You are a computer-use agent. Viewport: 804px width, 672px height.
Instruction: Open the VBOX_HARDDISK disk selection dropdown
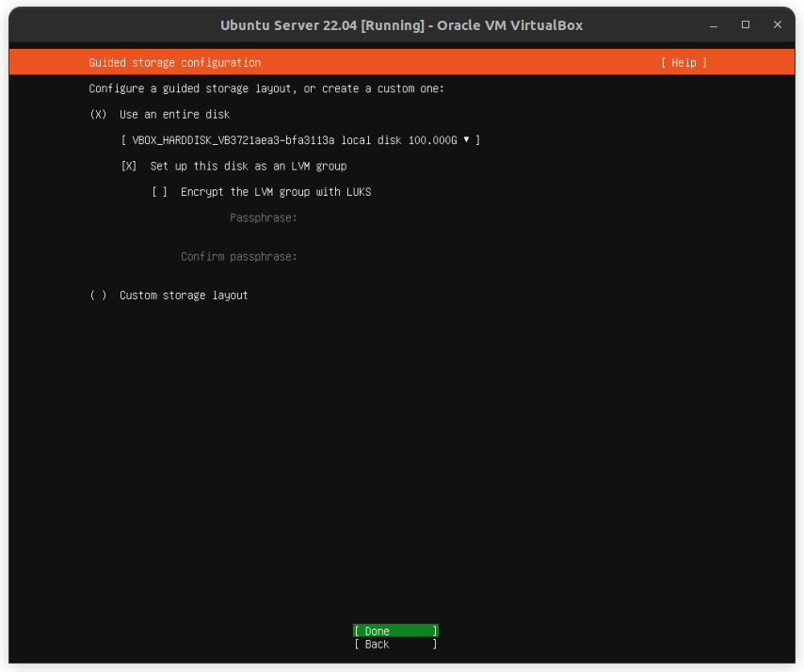[x=300, y=140]
